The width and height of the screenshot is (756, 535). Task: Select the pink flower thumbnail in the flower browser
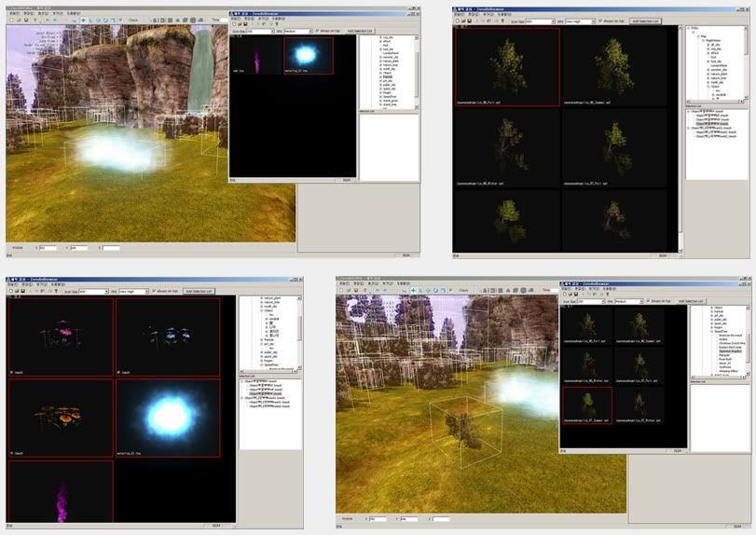[x=61, y=336]
